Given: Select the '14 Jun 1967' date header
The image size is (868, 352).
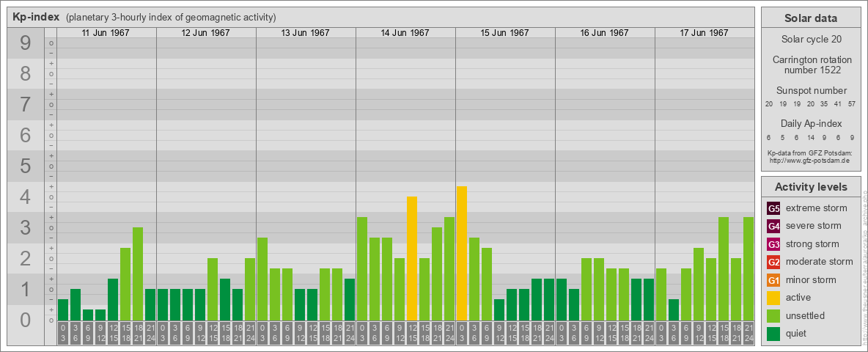Looking at the screenshot, I should pos(405,33).
